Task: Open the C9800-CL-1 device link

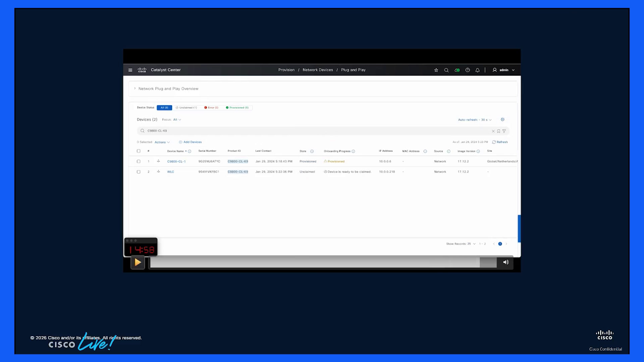Action: tap(176, 161)
